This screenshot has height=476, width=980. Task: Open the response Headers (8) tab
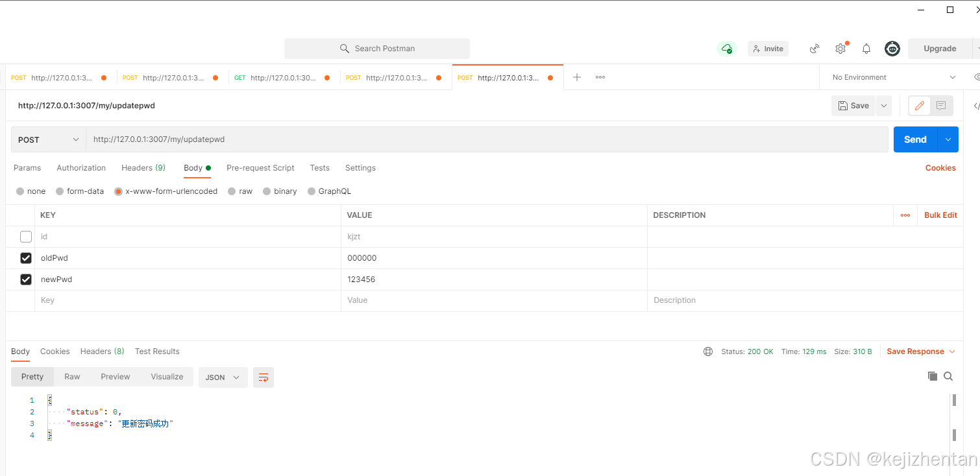pos(103,351)
